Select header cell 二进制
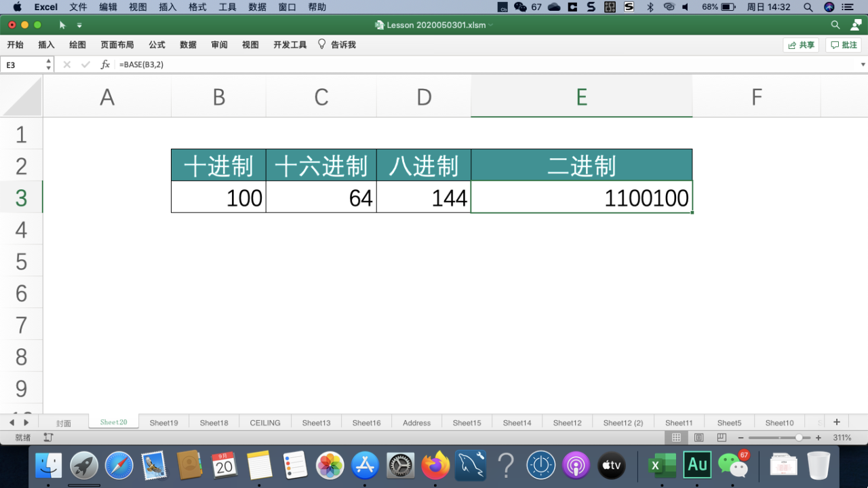Viewport: 868px width, 488px height. [x=582, y=166]
